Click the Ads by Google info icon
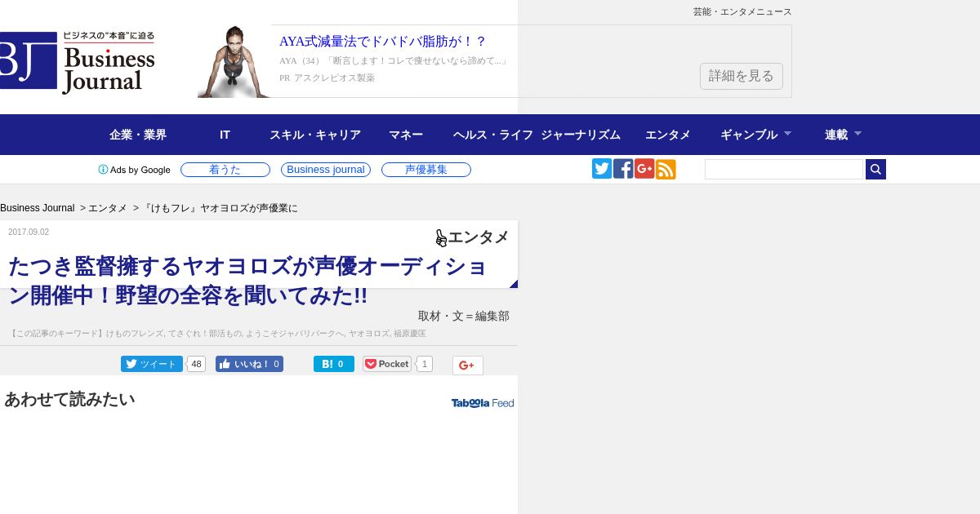 coord(103,170)
